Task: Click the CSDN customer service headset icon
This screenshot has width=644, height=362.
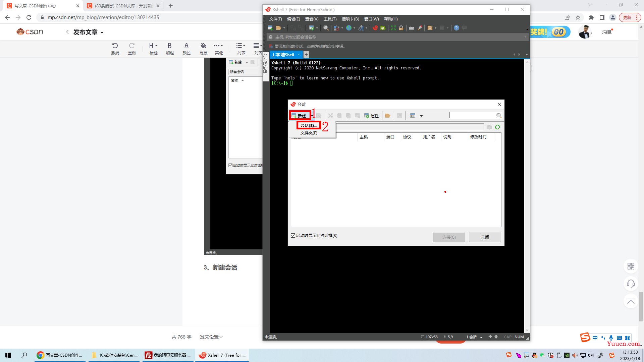Action: (631, 284)
